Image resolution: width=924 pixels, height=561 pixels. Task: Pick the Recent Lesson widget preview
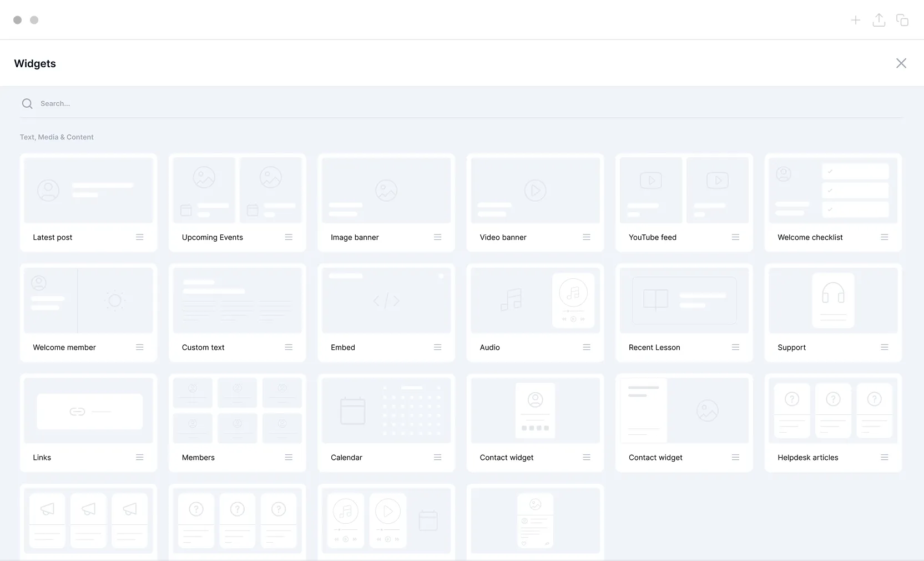click(684, 300)
